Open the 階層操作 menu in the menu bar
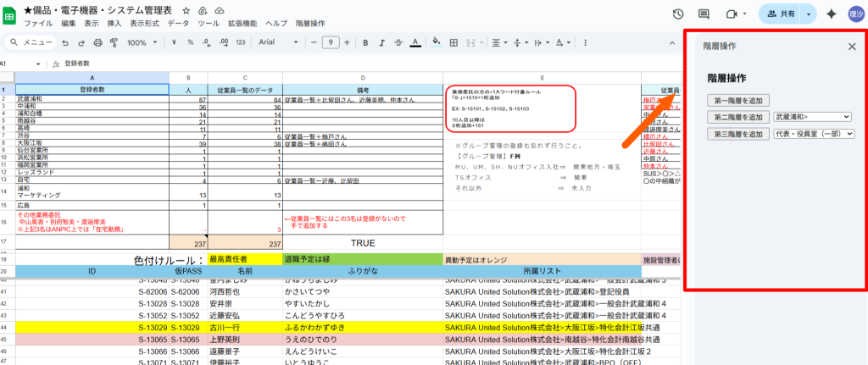The height and width of the screenshot is (365, 868). pyautogui.click(x=310, y=24)
